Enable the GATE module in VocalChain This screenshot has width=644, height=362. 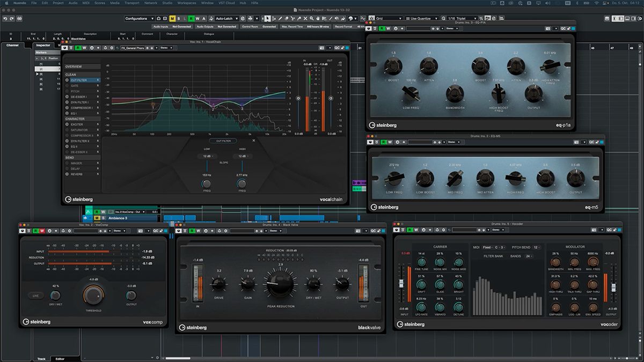point(67,86)
